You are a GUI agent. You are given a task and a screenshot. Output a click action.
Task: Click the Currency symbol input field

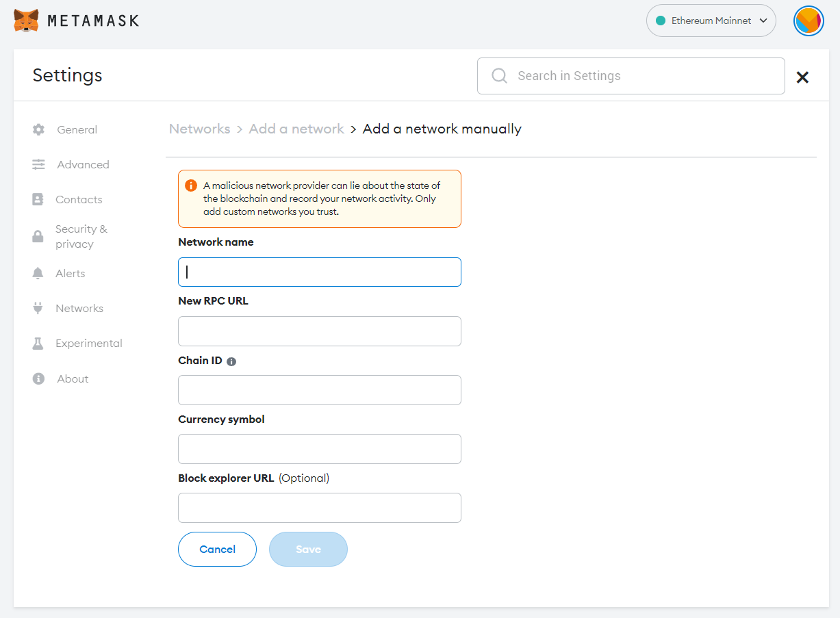click(x=319, y=449)
